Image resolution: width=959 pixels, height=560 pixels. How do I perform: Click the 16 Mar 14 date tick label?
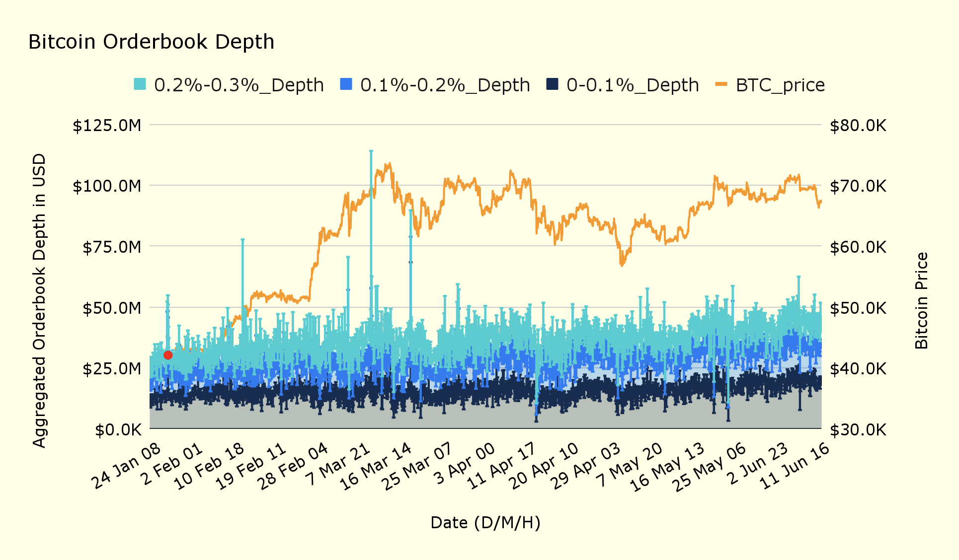[x=376, y=466]
